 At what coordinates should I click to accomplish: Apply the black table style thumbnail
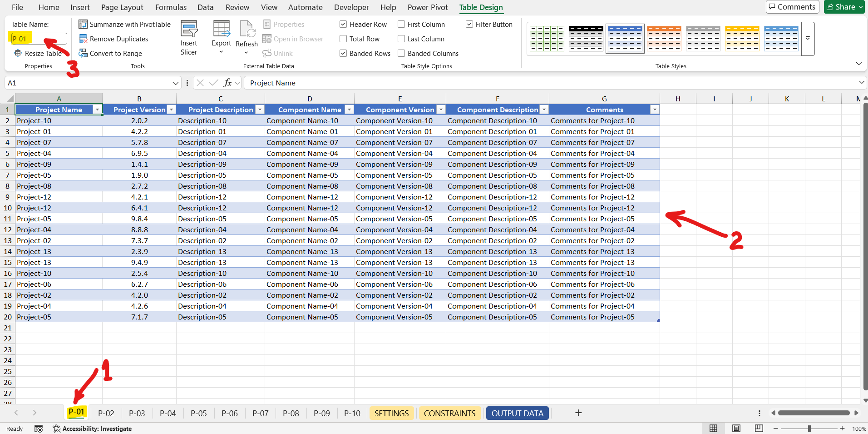(586, 39)
